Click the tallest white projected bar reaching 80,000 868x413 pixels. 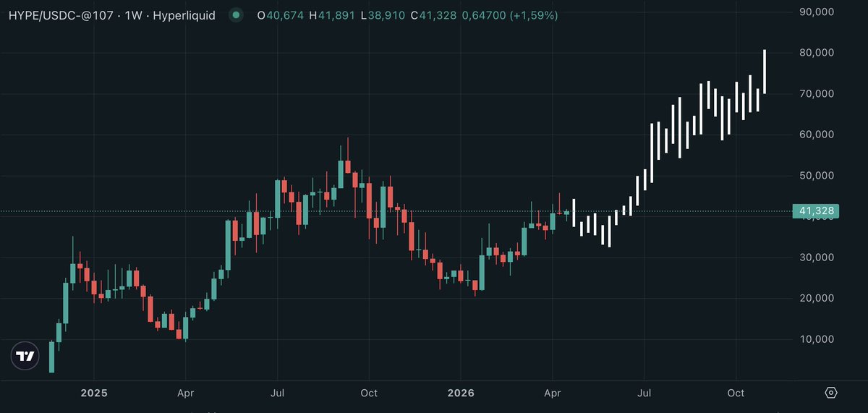pyautogui.click(x=765, y=72)
